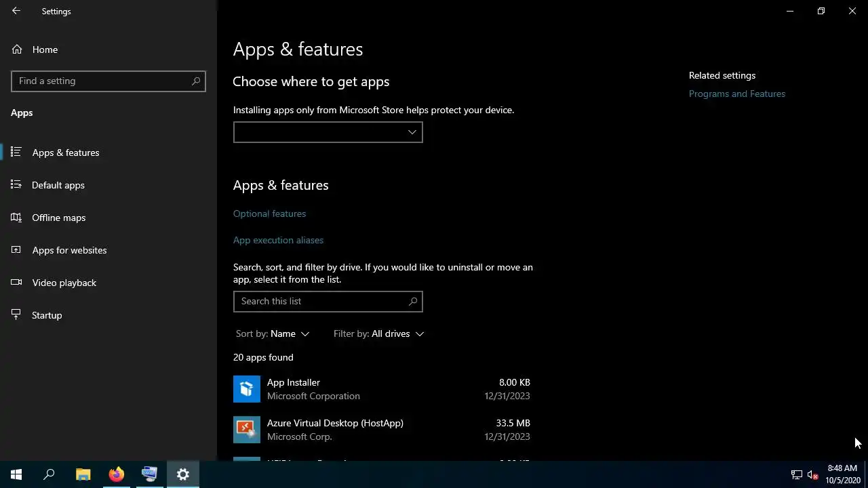
Task: Select App Installer in the apps list
Action: pyautogui.click(x=382, y=389)
